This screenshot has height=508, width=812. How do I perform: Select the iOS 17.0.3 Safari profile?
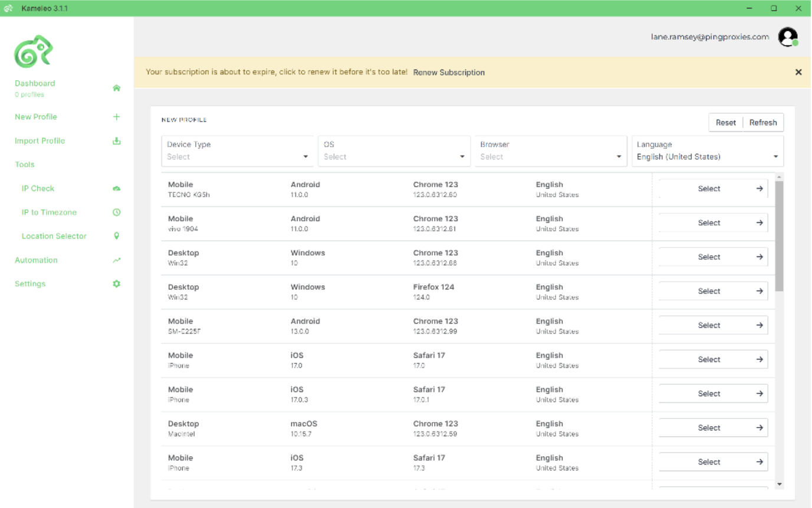(713, 394)
